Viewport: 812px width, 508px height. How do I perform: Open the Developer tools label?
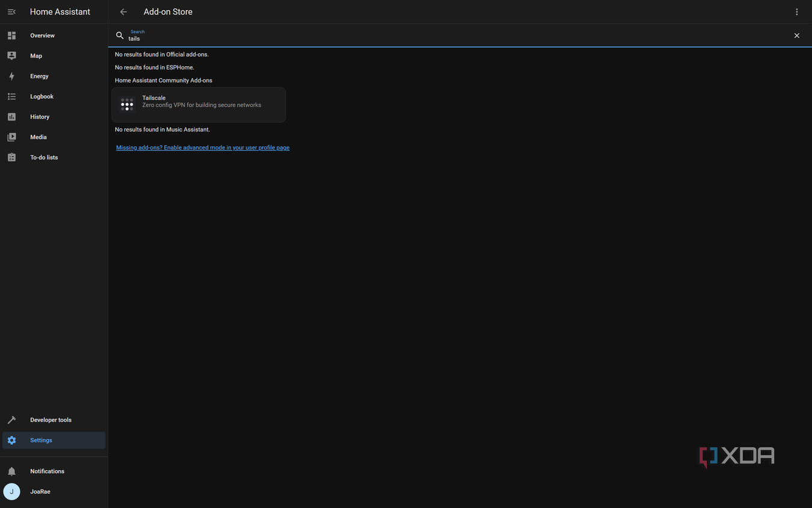click(51, 420)
